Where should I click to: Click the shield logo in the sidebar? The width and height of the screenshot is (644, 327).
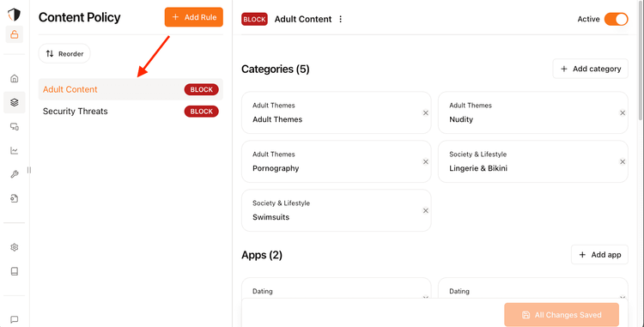pyautogui.click(x=14, y=15)
